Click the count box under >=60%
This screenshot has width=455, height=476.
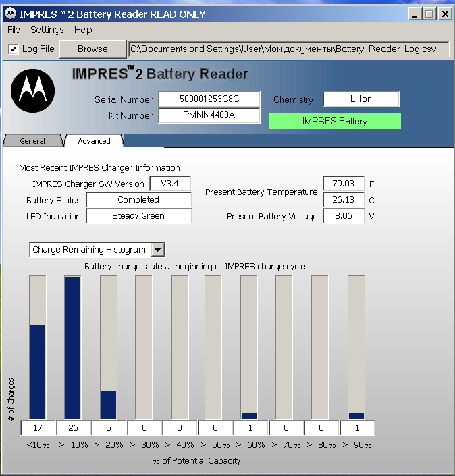[x=250, y=428]
